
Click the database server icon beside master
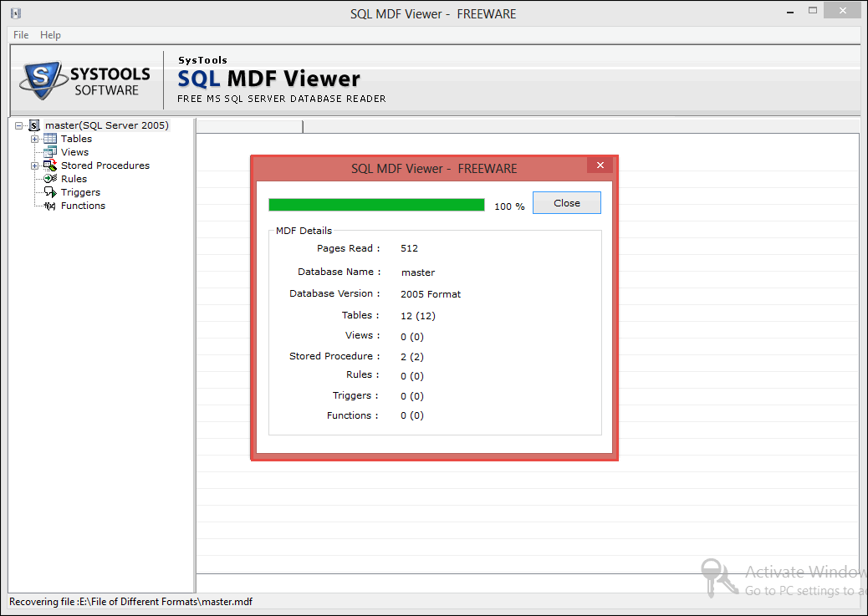pos(35,125)
